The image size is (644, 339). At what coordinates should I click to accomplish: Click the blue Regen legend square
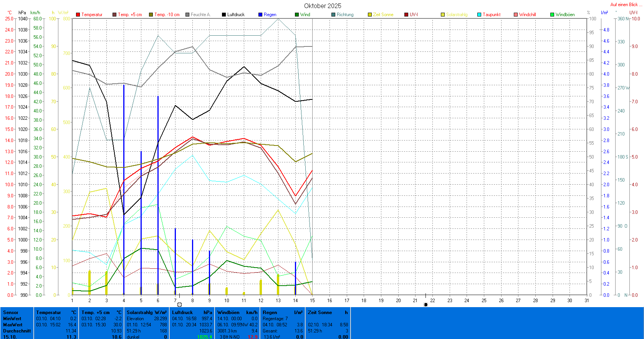tap(260, 15)
